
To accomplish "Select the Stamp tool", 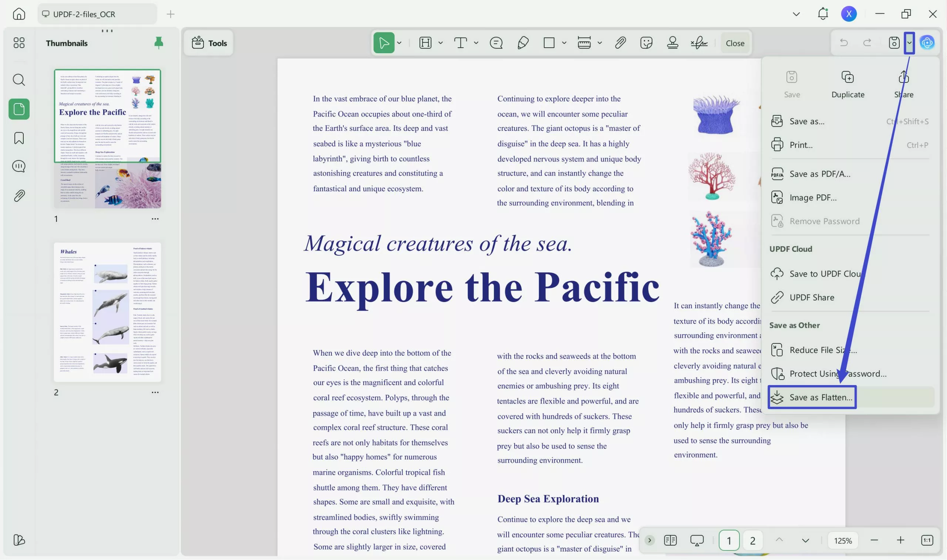I will (x=673, y=43).
